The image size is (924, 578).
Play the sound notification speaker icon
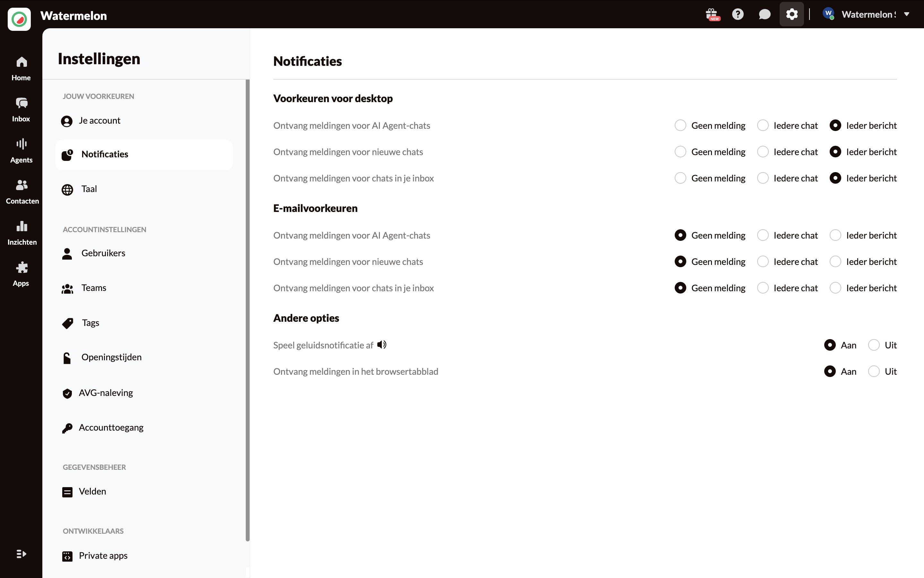[382, 345]
